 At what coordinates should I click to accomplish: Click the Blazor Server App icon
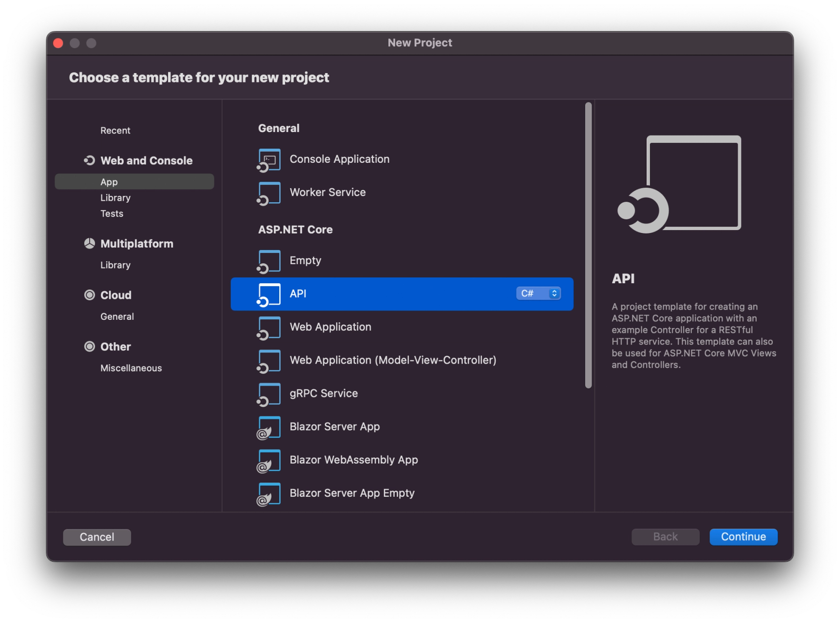tap(269, 427)
